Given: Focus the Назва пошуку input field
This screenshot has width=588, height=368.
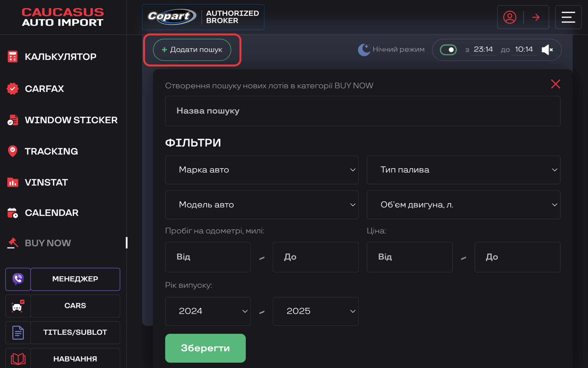Looking at the screenshot, I should [363, 111].
